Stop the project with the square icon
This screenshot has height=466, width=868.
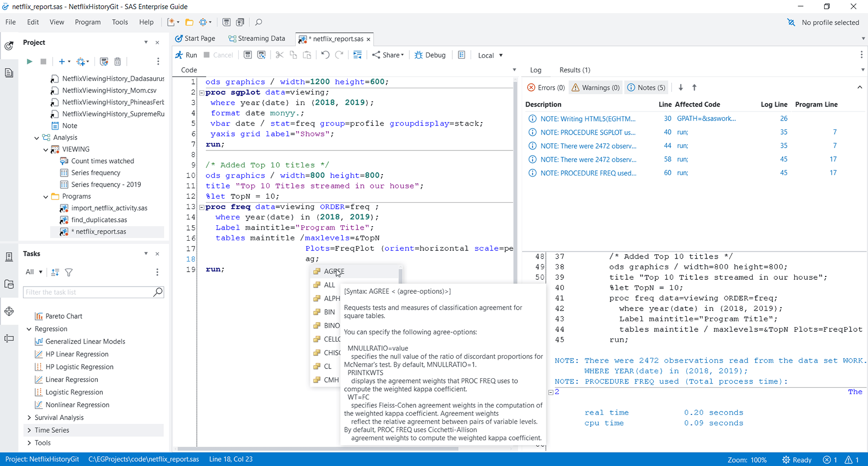[43, 61]
